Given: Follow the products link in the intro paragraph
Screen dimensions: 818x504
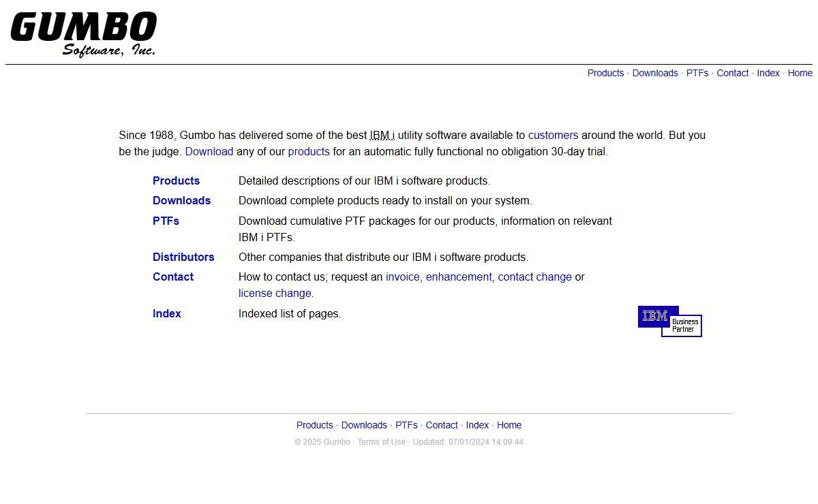Looking at the screenshot, I should [309, 151].
